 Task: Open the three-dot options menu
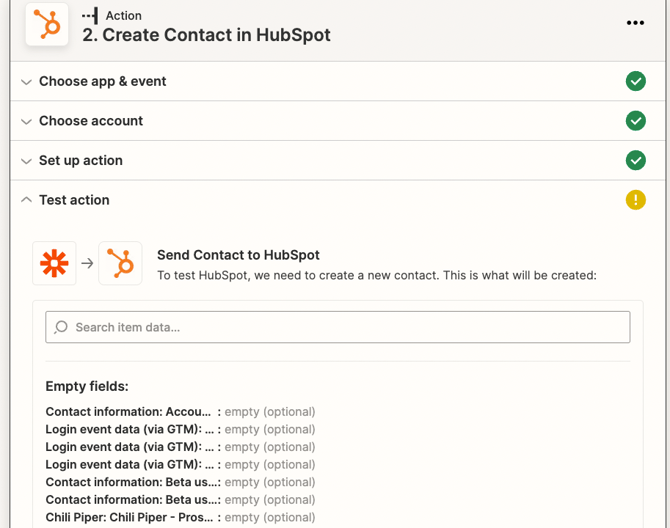coord(635,23)
